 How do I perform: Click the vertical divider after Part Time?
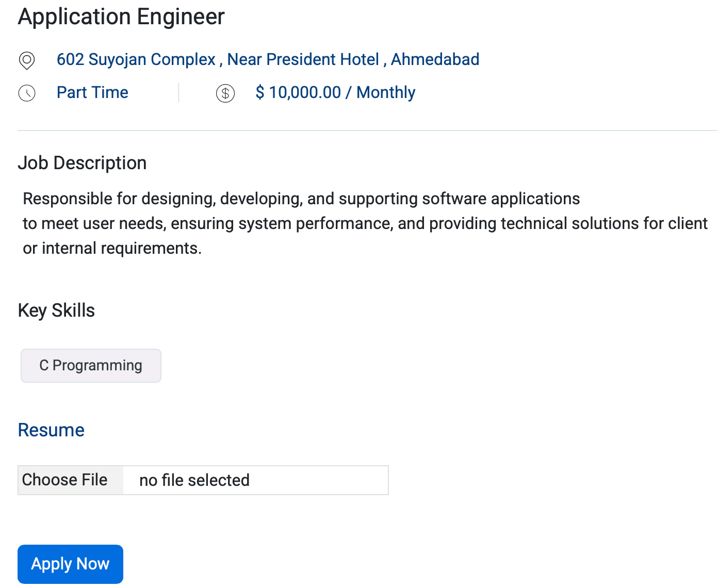[x=178, y=92]
